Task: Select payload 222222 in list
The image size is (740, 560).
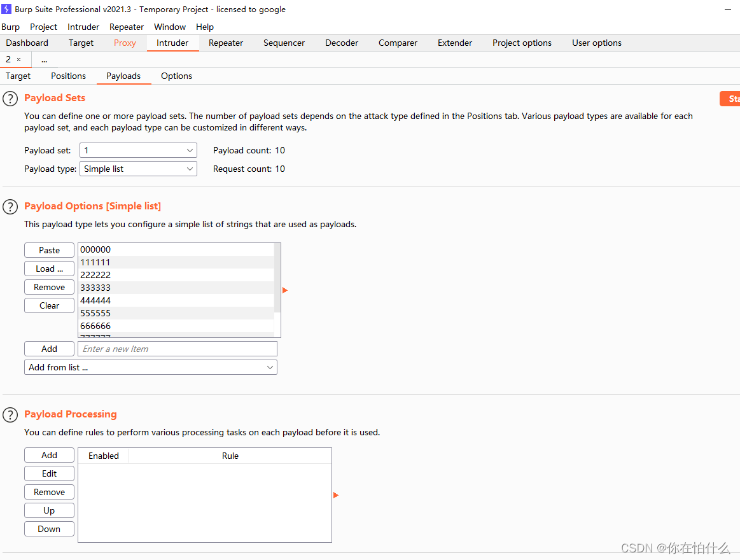Action: click(x=176, y=275)
